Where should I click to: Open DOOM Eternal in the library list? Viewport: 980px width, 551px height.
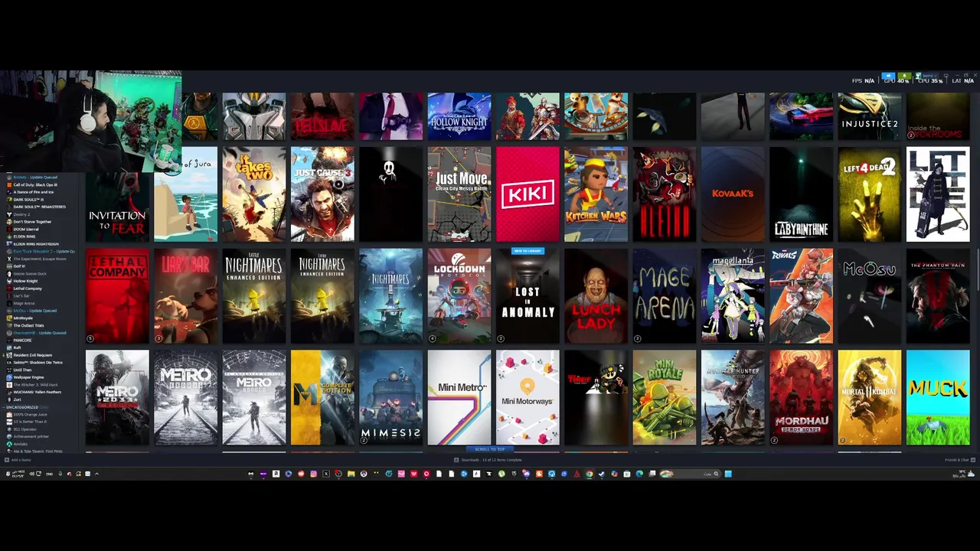coord(26,229)
